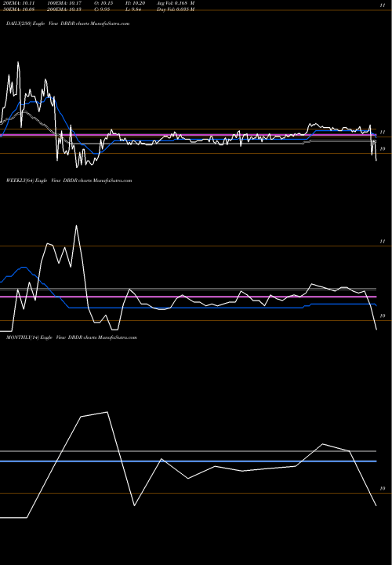Click the Day Vol 0.035 M text
The image size is (392, 565).
pyautogui.click(x=176, y=9)
